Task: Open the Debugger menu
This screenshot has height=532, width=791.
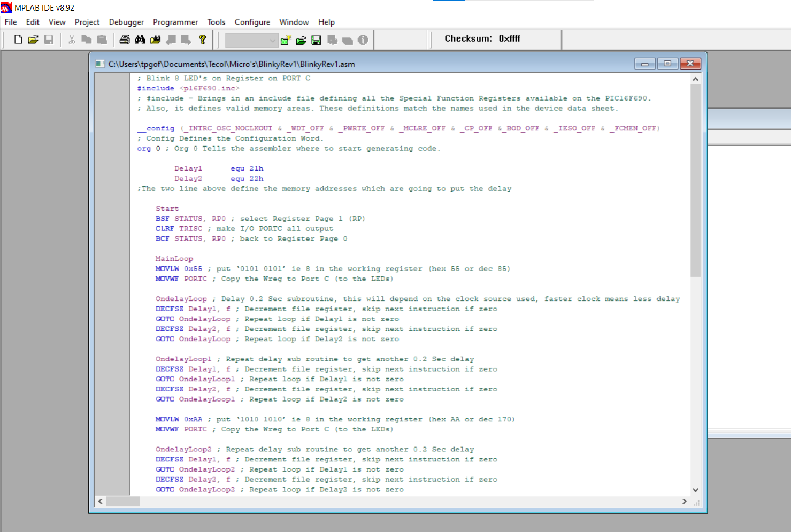Action: coord(126,22)
